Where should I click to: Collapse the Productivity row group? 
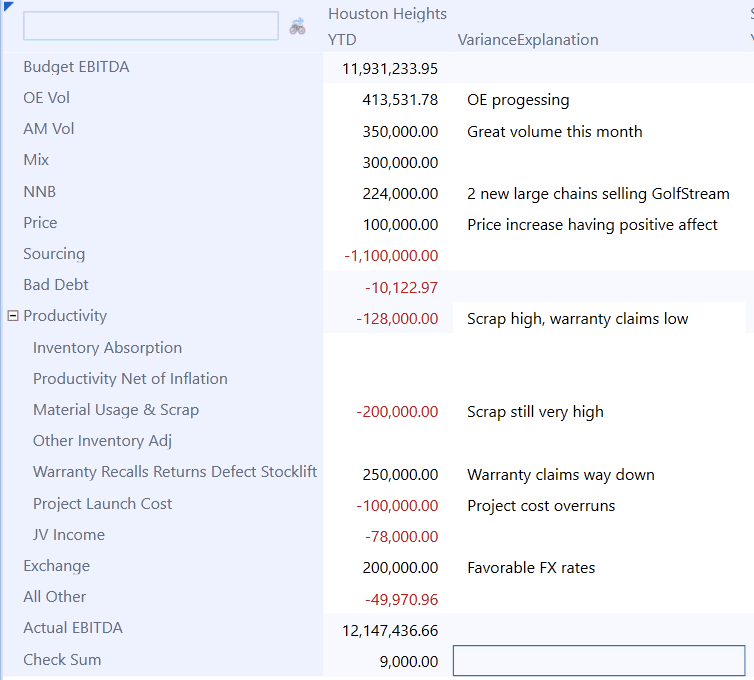click(x=12, y=316)
